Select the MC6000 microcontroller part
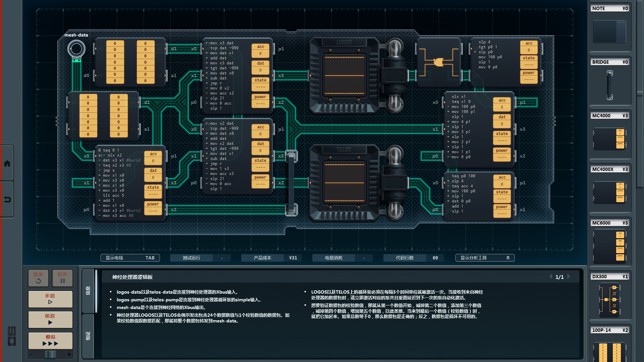 pyautogui.click(x=609, y=246)
